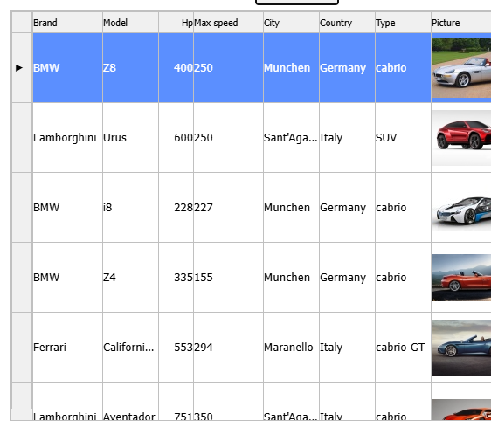Click the Max speed column header
491x448 pixels.
point(228,23)
